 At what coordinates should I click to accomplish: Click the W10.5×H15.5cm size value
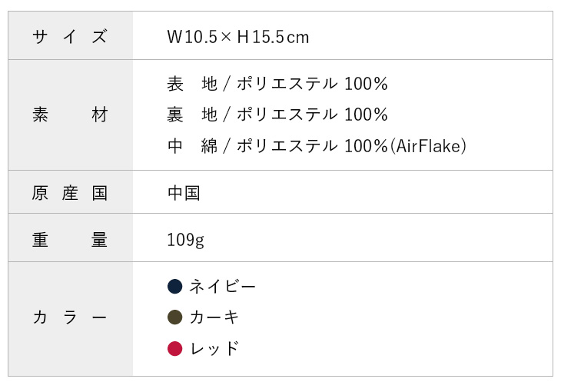click(x=238, y=37)
